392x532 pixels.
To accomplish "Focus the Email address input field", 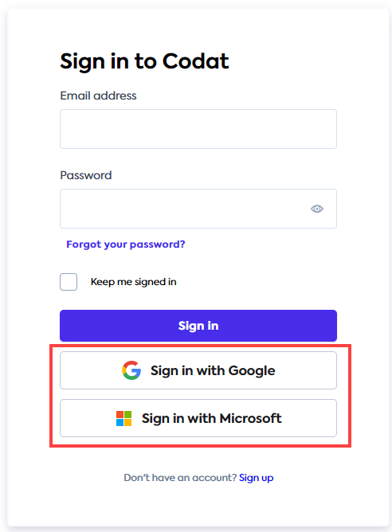I will point(198,129).
